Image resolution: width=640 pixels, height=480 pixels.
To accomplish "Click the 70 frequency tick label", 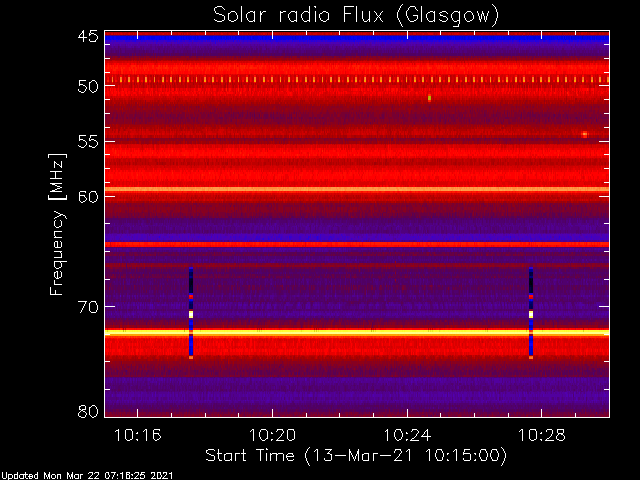I will (x=88, y=307).
